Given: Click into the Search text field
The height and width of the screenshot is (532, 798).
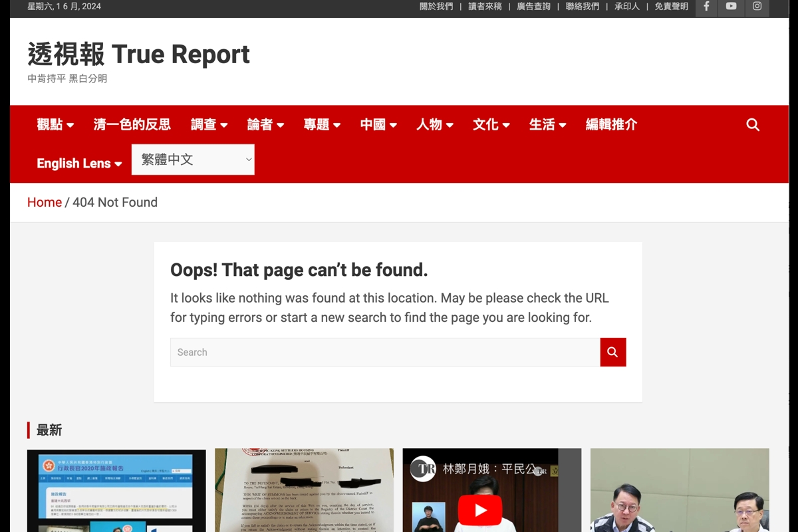Looking at the screenshot, I should pyautogui.click(x=385, y=352).
